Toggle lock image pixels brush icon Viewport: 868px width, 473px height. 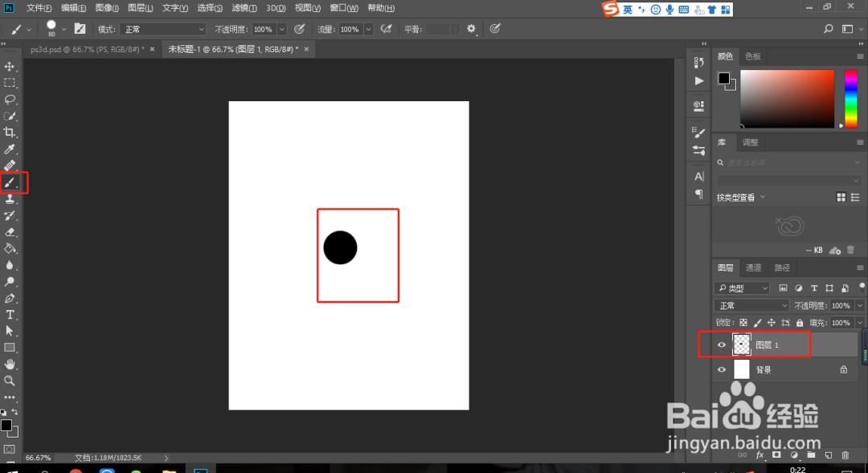[757, 323]
